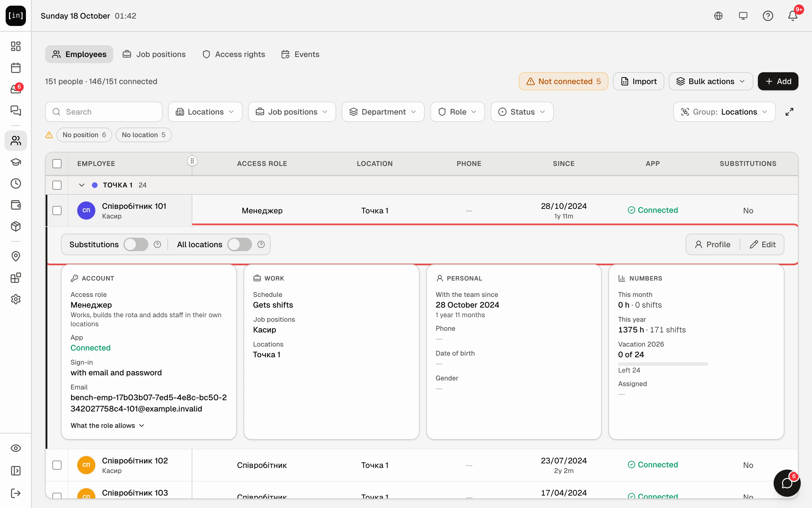The width and height of the screenshot is (812, 508).
Task: Click the monitor display icon in header
Action: [x=743, y=16]
